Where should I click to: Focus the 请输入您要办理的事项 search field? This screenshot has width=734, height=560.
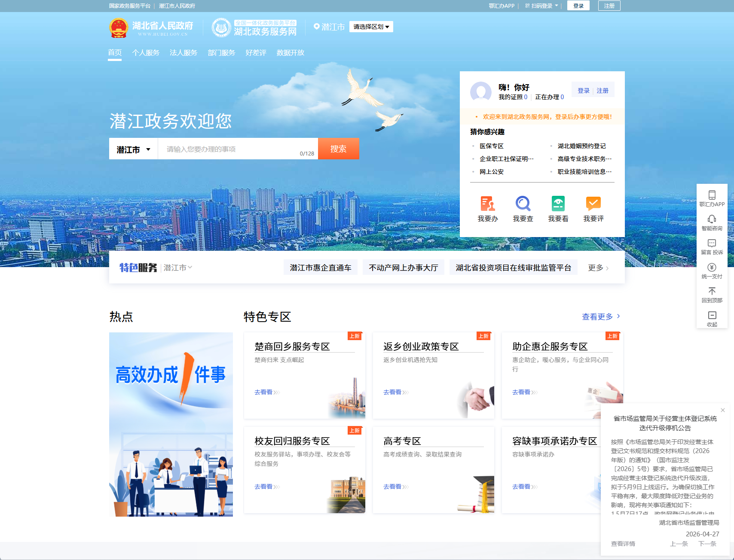pos(238,149)
